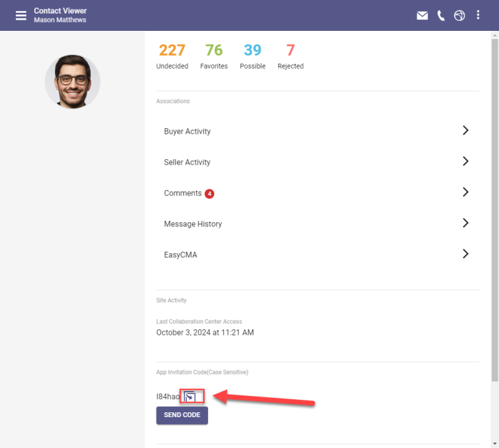The image size is (499, 448).
Task: Click the October 3, 2024 access date
Action: 205,333
